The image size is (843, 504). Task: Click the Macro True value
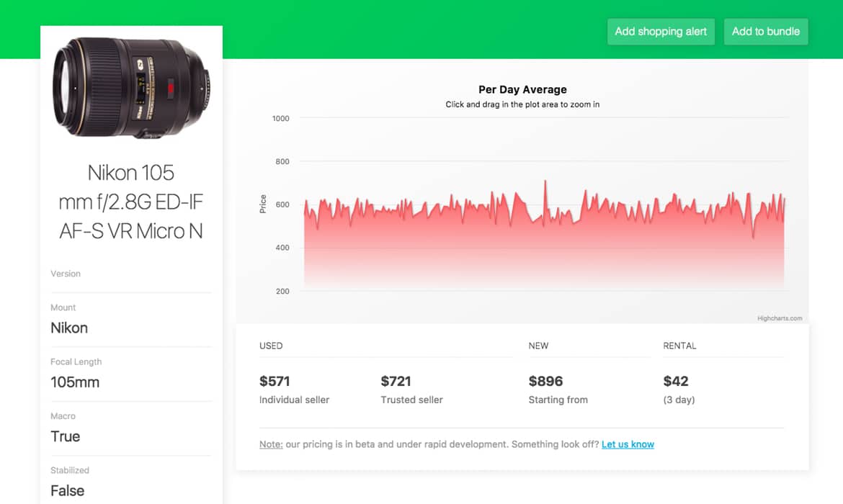click(x=66, y=436)
